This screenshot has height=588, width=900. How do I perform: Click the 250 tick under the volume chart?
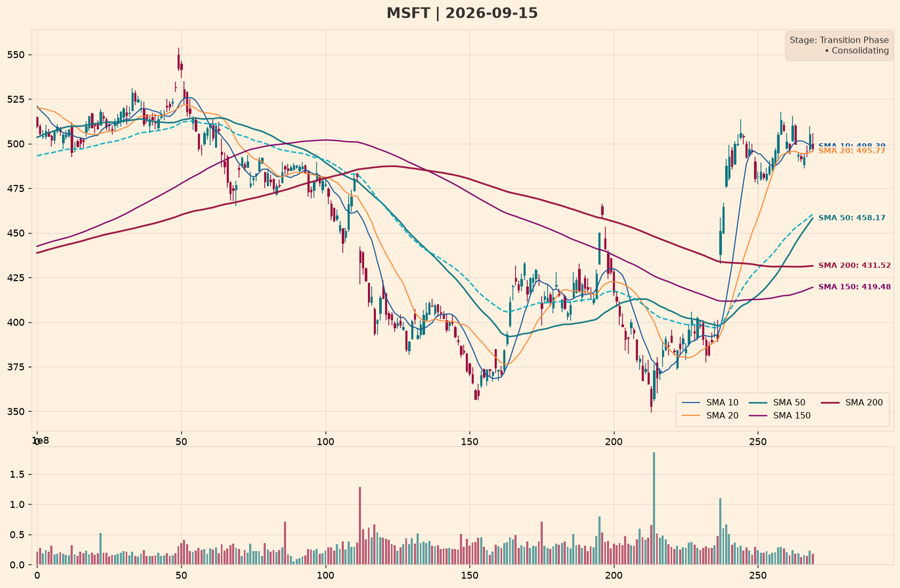pos(758,576)
